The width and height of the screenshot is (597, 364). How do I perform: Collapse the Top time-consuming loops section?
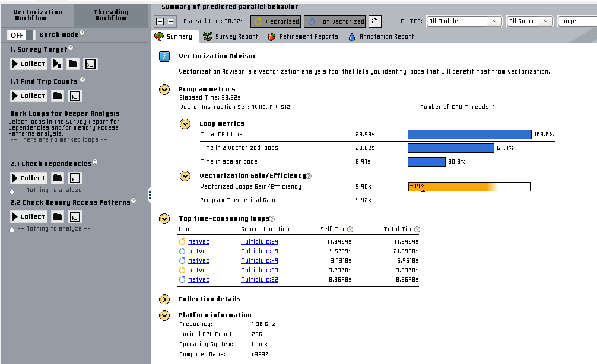tap(164, 219)
